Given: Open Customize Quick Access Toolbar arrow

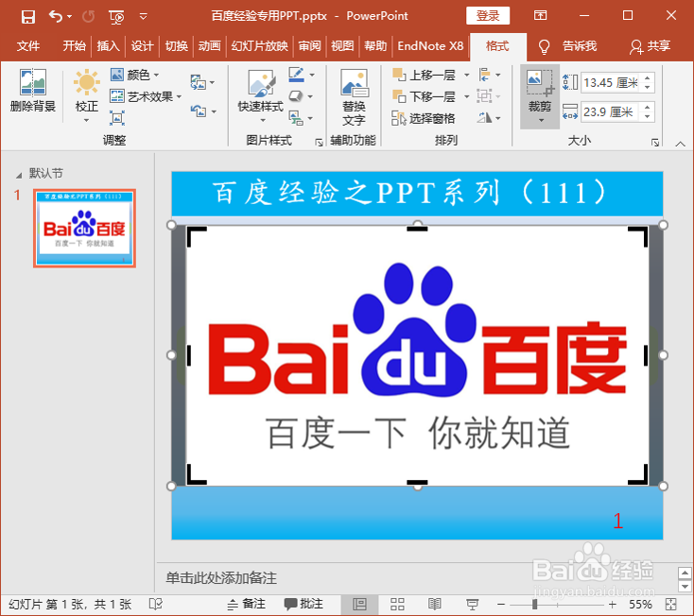Looking at the screenshot, I should pos(143,17).
